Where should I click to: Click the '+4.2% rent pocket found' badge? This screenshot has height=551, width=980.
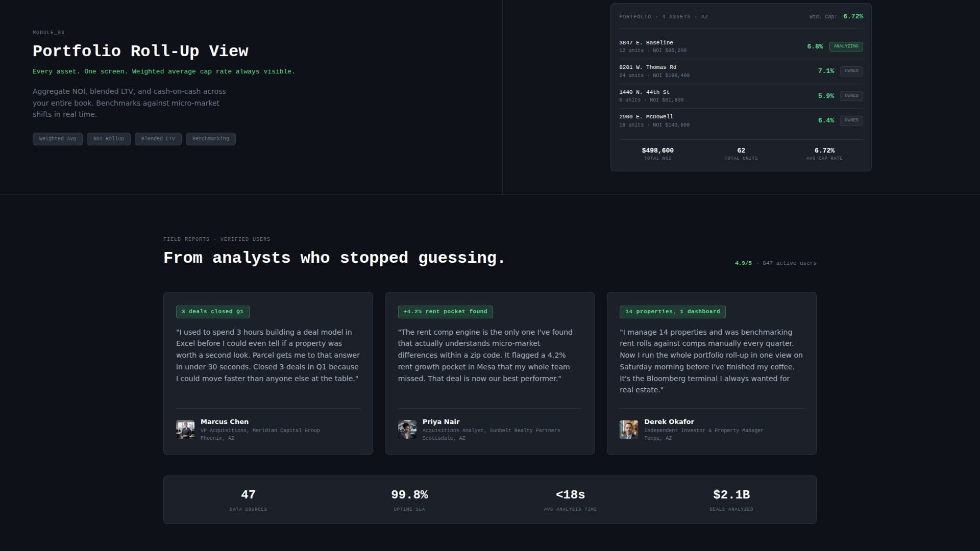445,312
